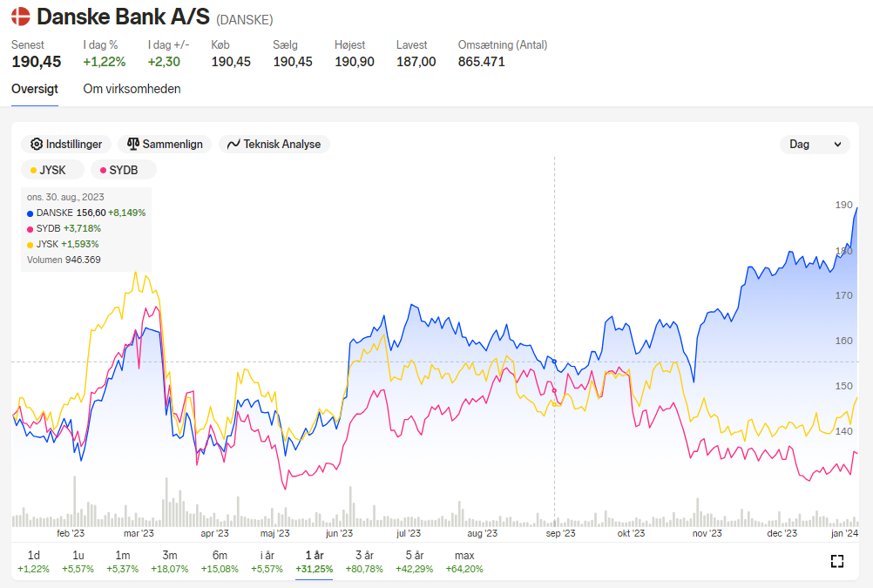Click the pink SYDB color dot
The width and height of the screenshot is (873, 588).
pos(103,171)
